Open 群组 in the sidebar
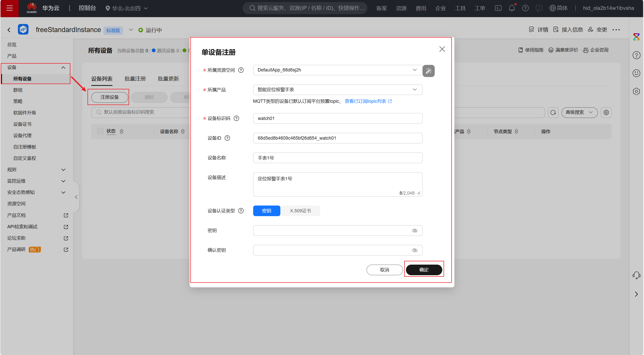This screenshot has width=644, height=355. coord(18,90)
